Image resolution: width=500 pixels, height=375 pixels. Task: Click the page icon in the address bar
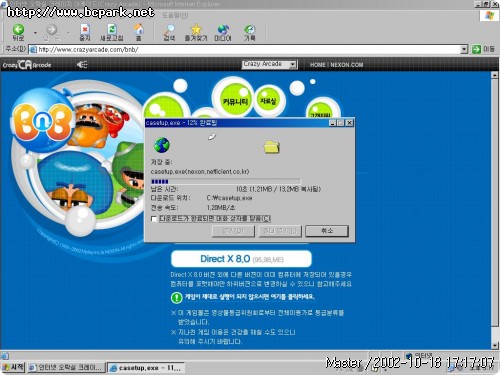33,50
